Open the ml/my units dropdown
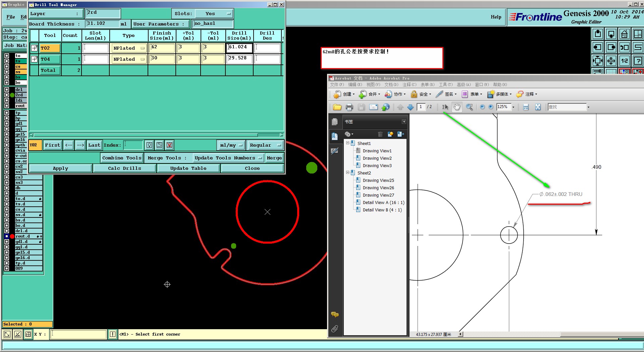644x352 pixels. 231,145
